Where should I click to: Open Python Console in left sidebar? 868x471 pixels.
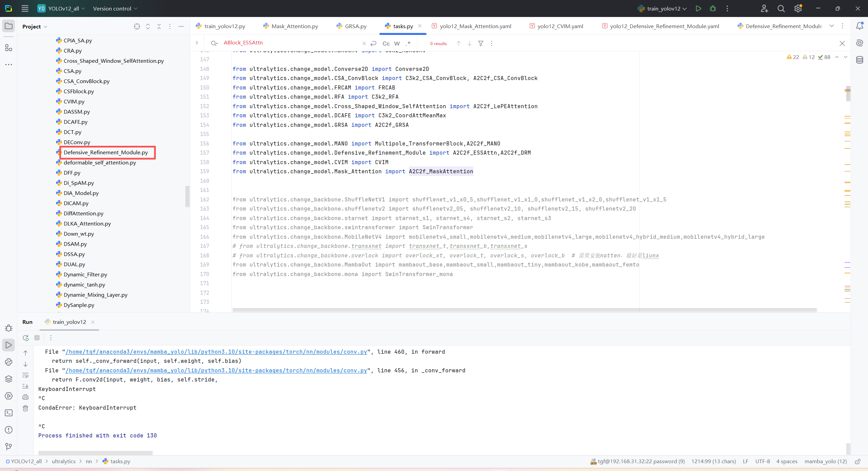8,362
